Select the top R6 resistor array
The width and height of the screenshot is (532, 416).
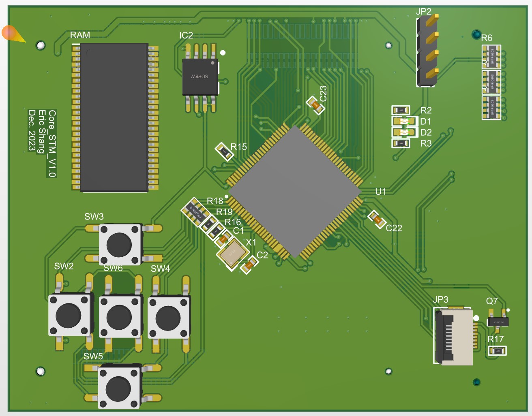pyautogui.click(x=491, y=57)
